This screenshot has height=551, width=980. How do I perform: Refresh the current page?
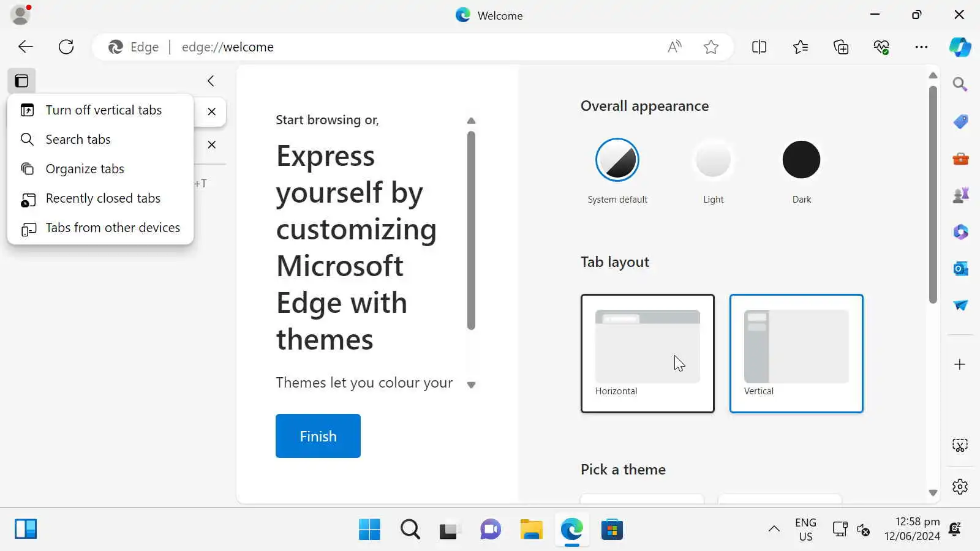pos(66,47)
